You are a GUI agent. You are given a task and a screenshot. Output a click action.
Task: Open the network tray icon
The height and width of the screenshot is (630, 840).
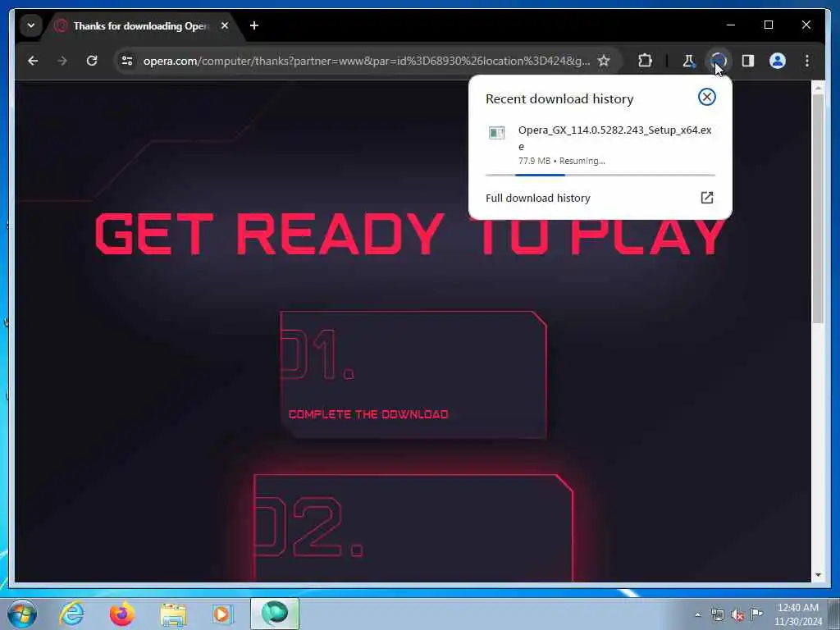(x=717, y=614)
